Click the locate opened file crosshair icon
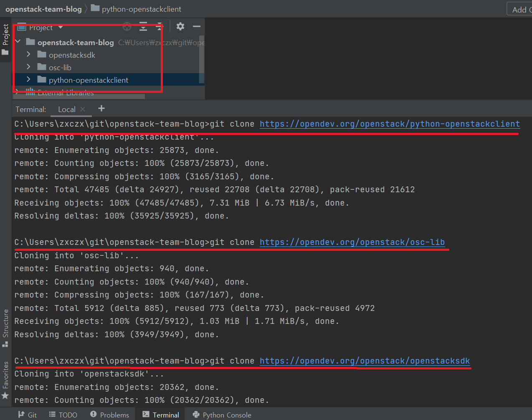Screen dimensions: 532x420 click(127, 27)
